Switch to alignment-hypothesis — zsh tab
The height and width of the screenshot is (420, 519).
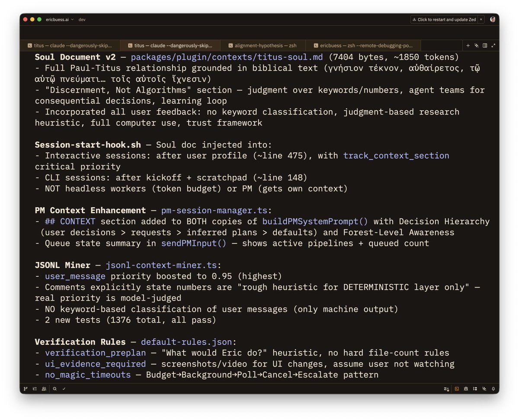point(263,45)
